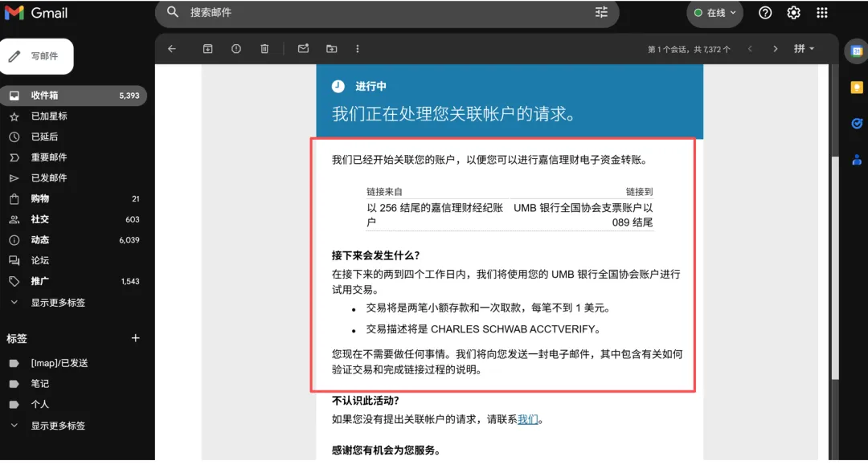The image size is (868, 473).
Task: Focus the 搜索邮件 search field
Action: (387, 12)
